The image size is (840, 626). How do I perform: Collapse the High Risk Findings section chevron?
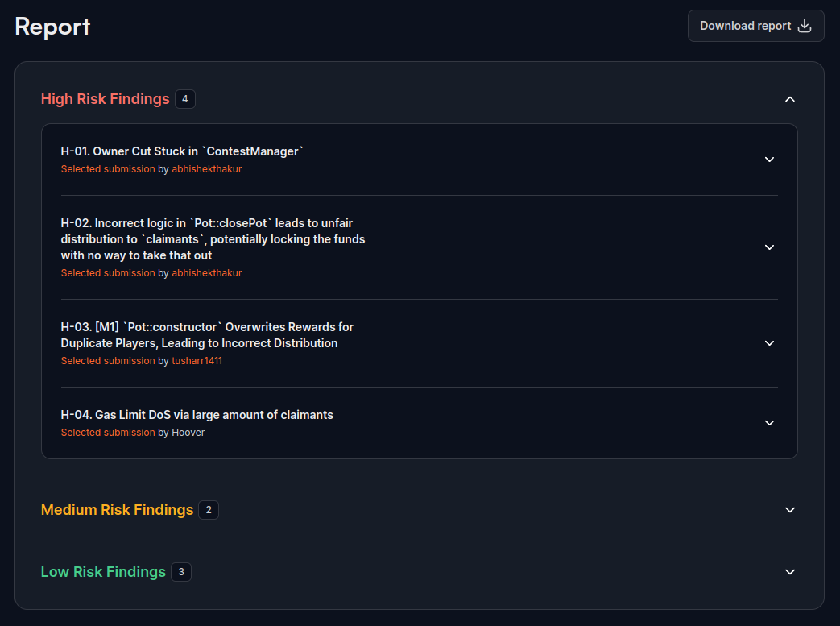789,99
